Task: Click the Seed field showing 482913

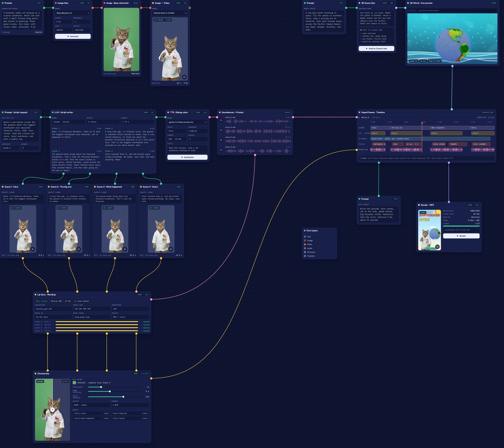Action: pyautogui.click(x=64, y=30)
